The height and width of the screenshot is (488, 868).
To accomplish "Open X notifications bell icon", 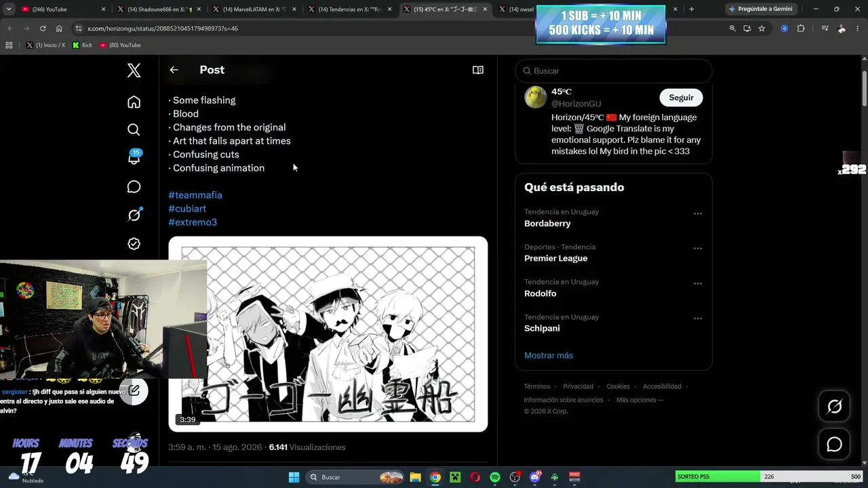I will pyautogui.click(x=134, y=158).
